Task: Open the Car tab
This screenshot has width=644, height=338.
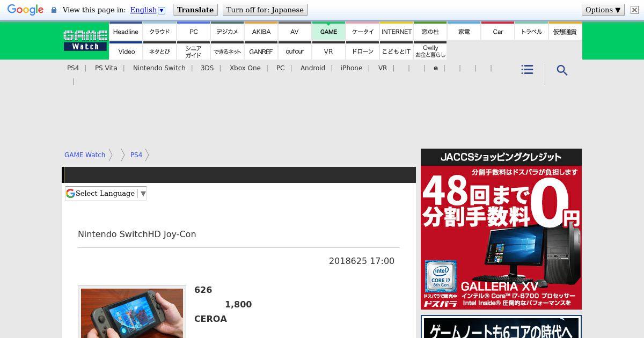Action: click(497, 32)
